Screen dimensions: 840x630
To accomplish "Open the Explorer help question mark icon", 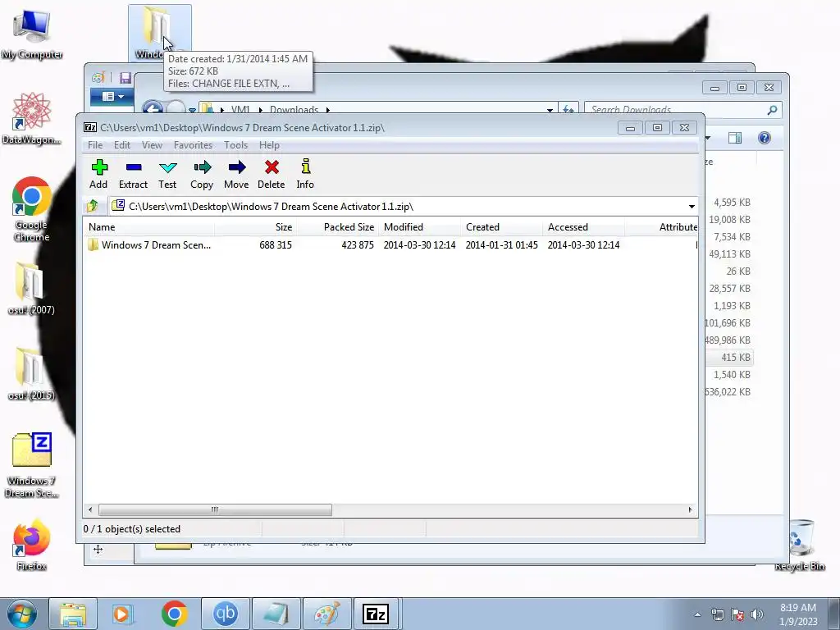I will tap(765, 138).
